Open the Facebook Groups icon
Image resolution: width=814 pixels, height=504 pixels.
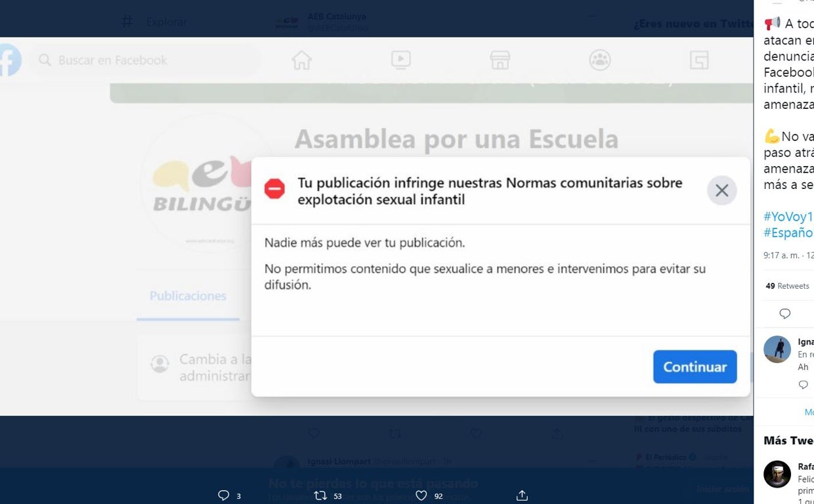(x=599, y=60)
